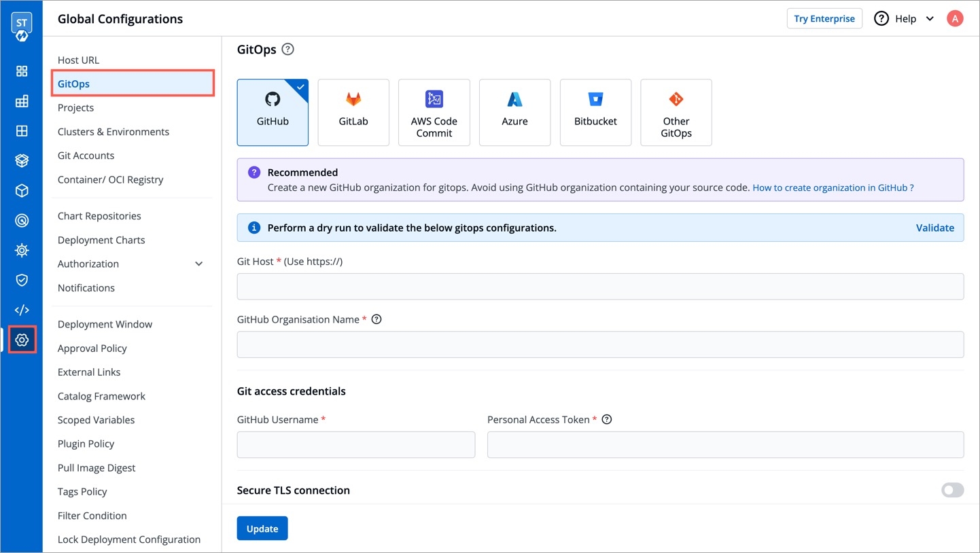Click the security shield icon in sidebar
Viewport: 980px width, 553px height.
coord(22,280)
